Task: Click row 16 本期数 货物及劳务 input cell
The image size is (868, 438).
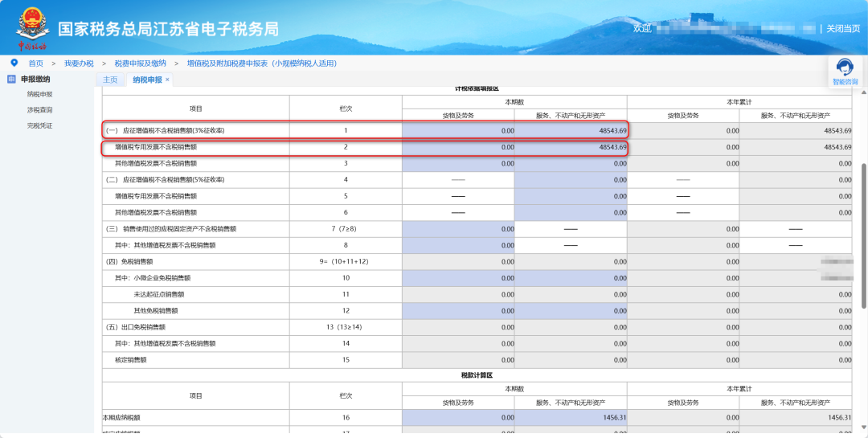Action: click(458, 418)
